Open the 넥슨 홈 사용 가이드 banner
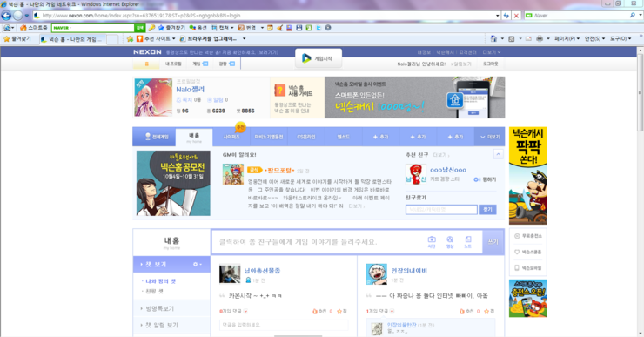Image resolution: width=644 pixels, height=337 pixels. (297, 98)
